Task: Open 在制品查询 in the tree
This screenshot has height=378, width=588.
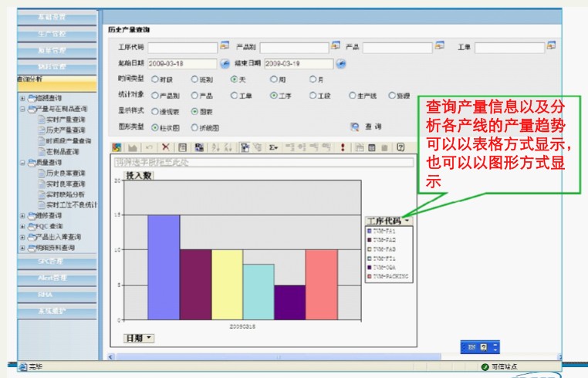Action: pyautogui.click(x=63, y=152)
